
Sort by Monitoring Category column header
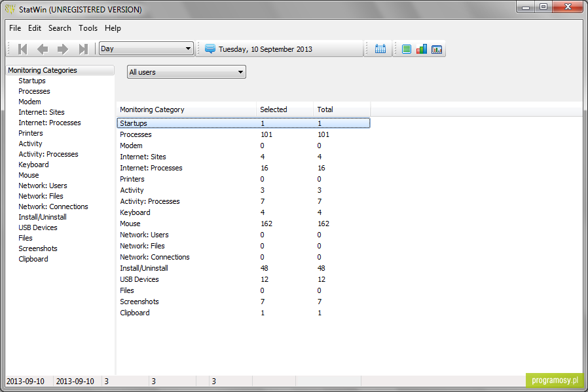click(187, 109)
